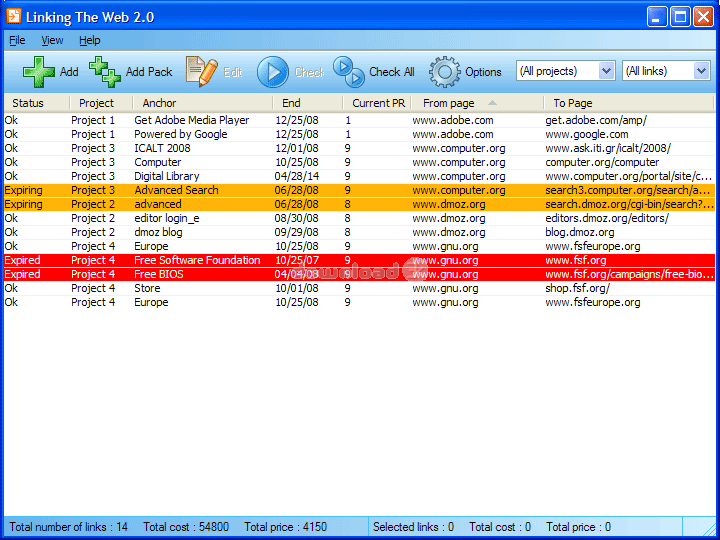
Task: Click Total cost : 54800 in status bar
Action: tap(186, 527)
